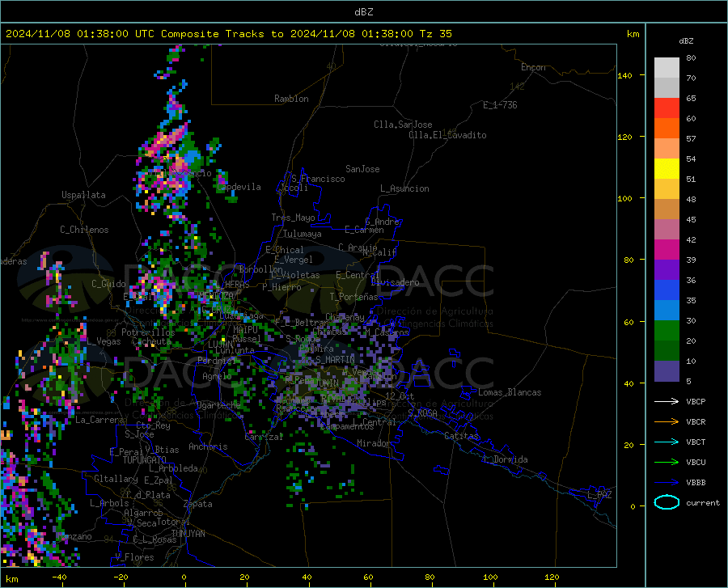This screenshot has height=588, width=728.
Task: Click the green VBCU arrow legend icon
Action: 667,463
